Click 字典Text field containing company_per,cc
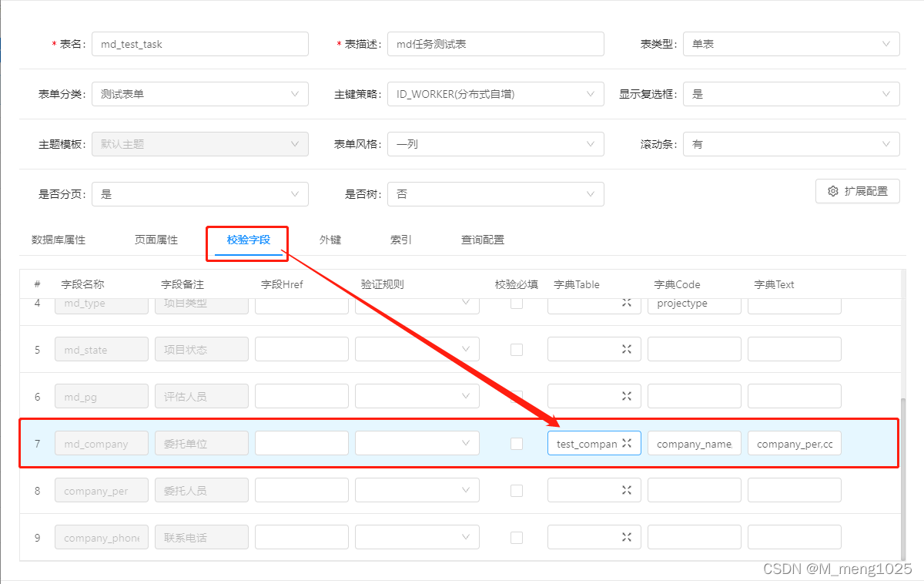924x584 pixels. pos(795,443)
